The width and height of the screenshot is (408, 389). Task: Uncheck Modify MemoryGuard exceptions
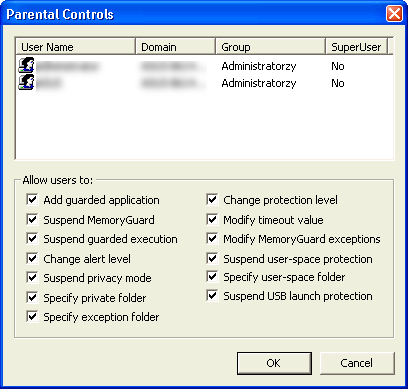click(x=212, y=239)
